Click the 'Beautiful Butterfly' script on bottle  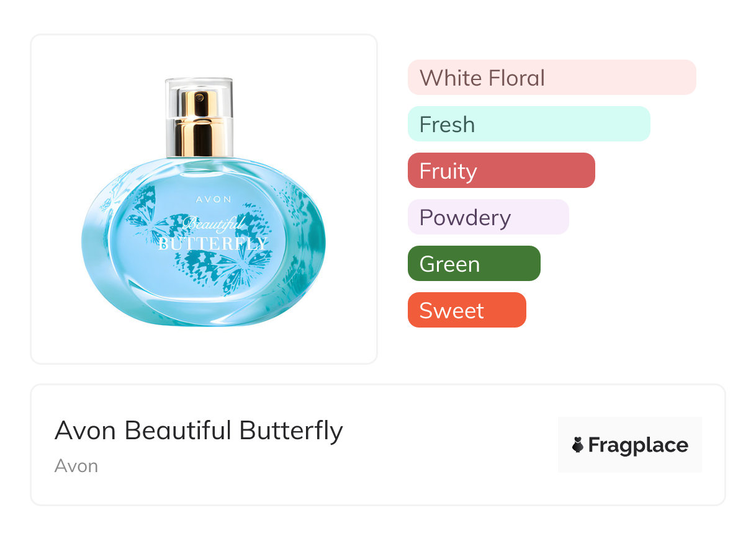coord(214,234)
